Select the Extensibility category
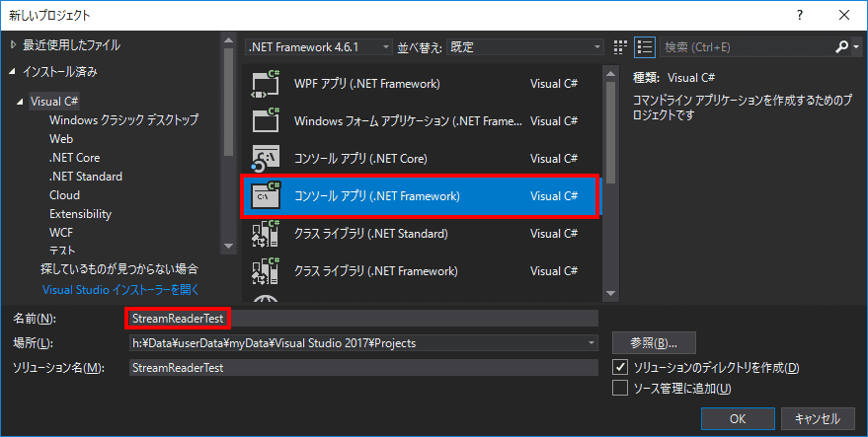 [80, 214]
